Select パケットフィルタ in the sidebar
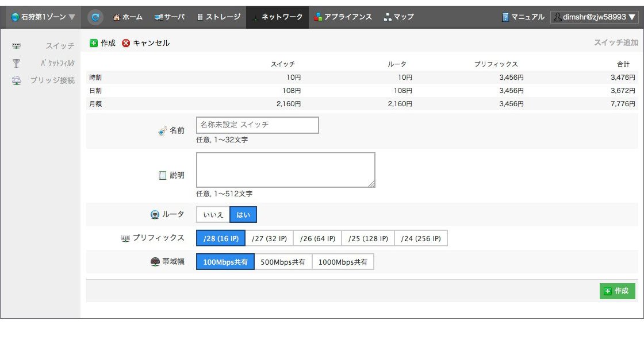Screen dimensions: 644x356 point(57,63)
